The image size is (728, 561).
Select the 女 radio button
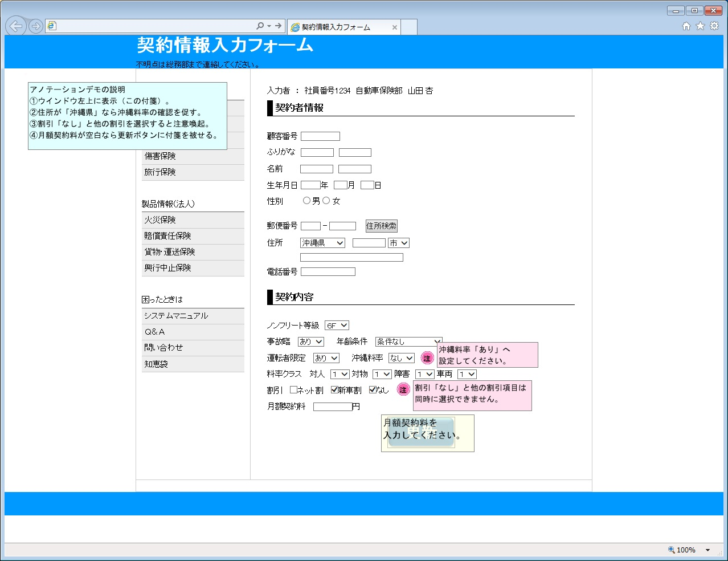tap(326, 201)
